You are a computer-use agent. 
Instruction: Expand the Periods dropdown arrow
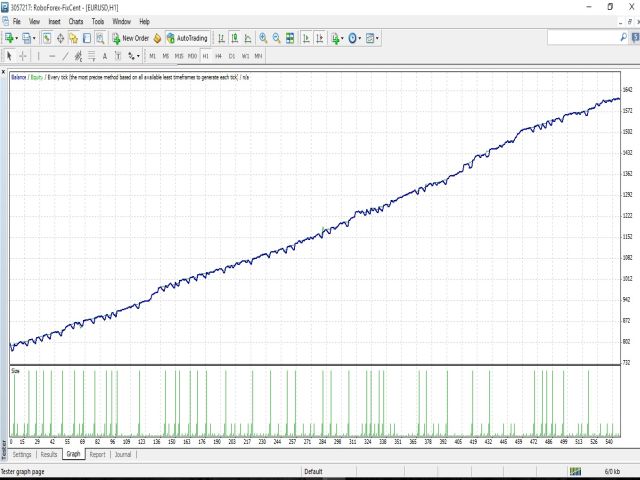click(x=360, y=38)
